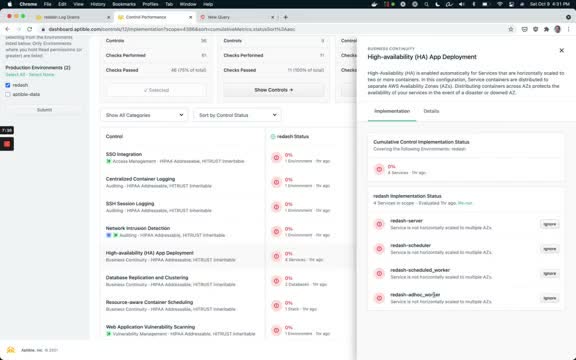Image resolution: width=576 pixels, height=360 pixels.
Task: Click the redash Status column icon
Action: point(273,137)
